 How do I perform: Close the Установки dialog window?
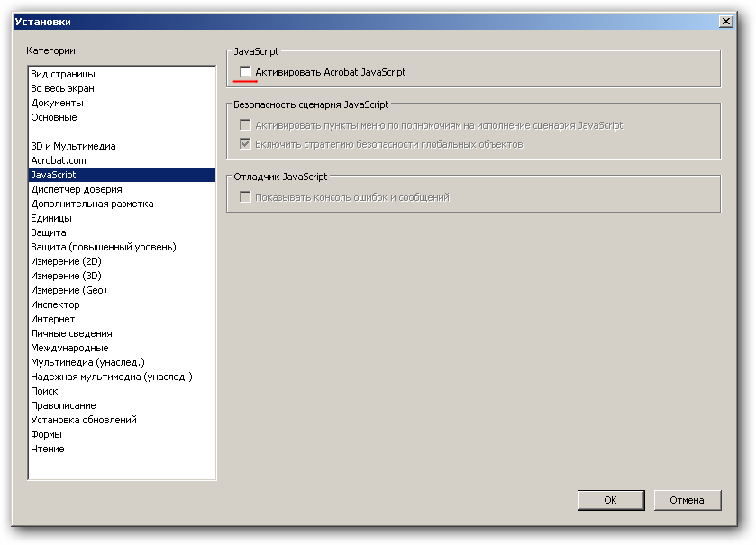click(725, 22)
